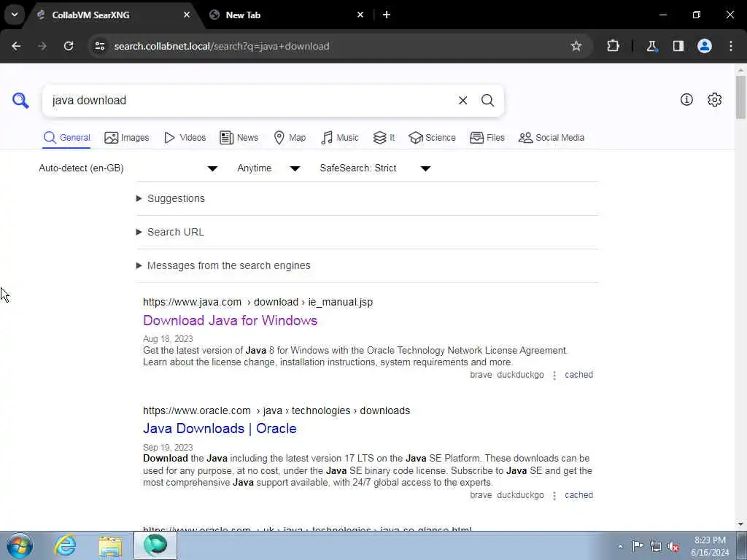Image resolution: width=747 pixels, height=560 pixels.
Task: Switch to Social Media search category
Action: point(551,138)
